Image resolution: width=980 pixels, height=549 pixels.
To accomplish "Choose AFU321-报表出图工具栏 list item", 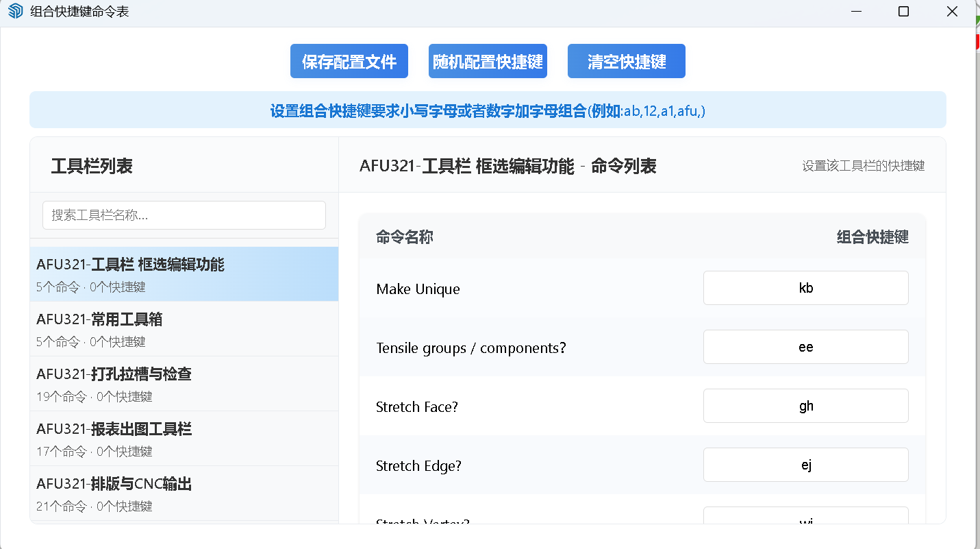I will tap(184, 439).
